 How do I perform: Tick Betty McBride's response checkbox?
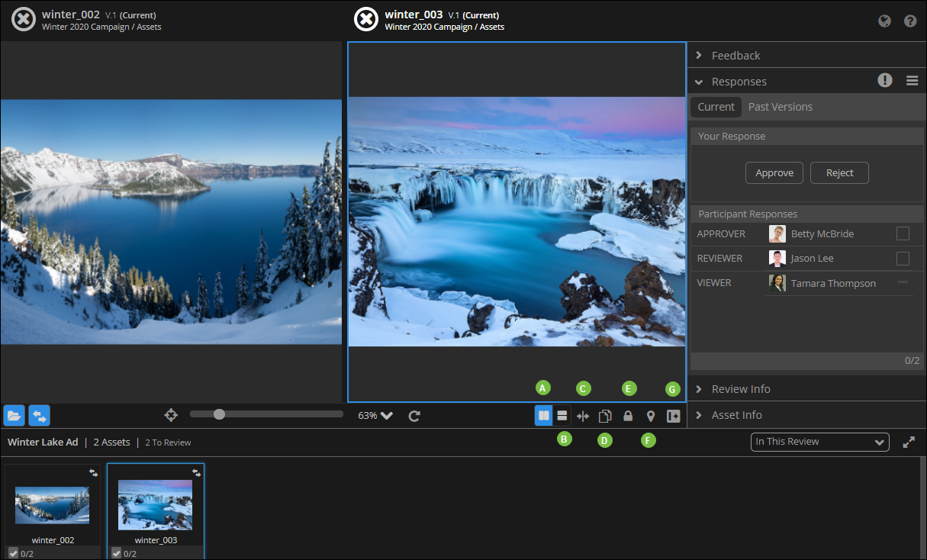903,233
